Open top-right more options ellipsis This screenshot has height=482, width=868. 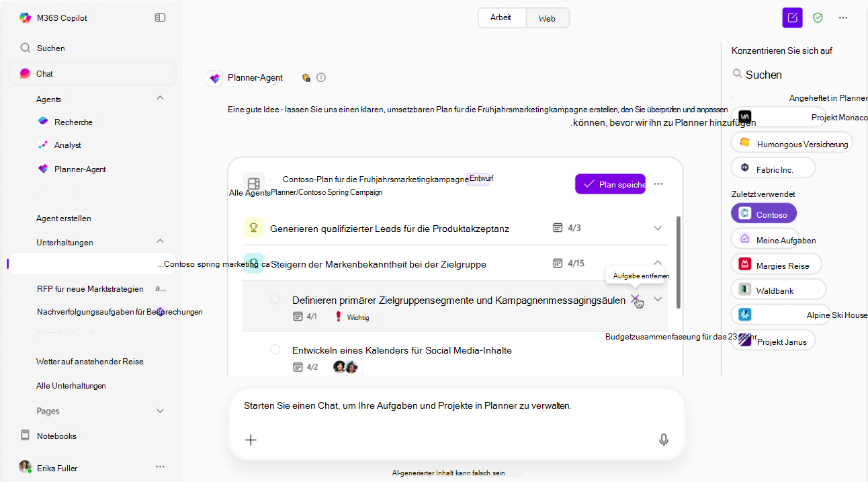point(843,17)
